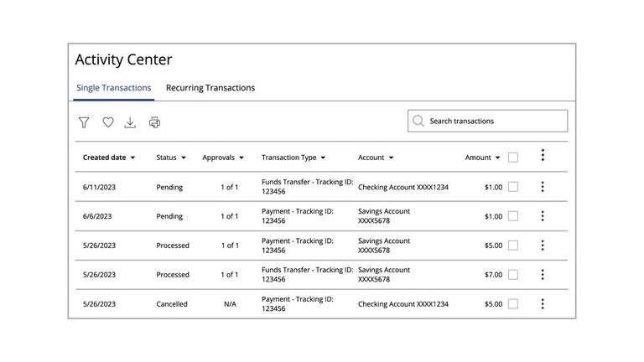This screenshot has width=644, height=362.
Task: Click Funds Transfer type in 6/11/2023 row
Action: coord(307,187)
